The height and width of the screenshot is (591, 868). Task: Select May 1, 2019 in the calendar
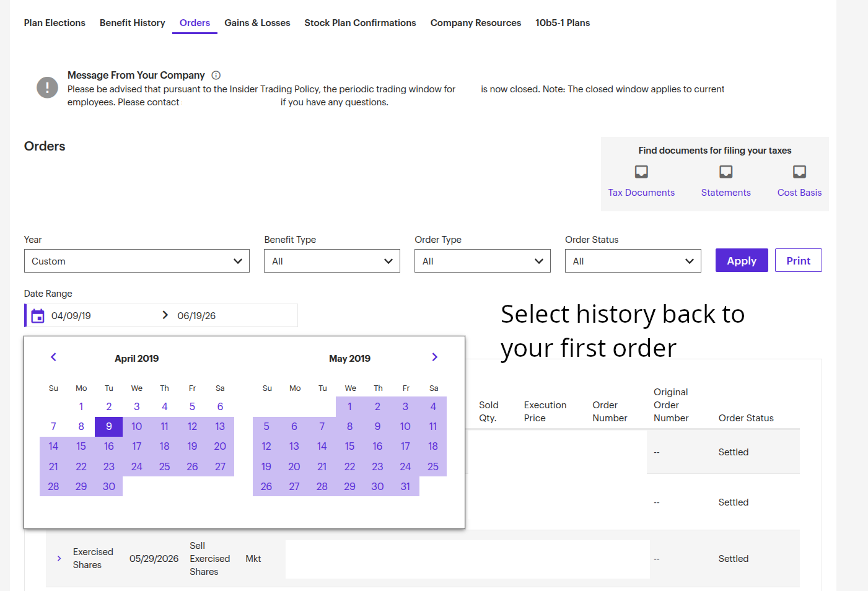pos(349,406)
